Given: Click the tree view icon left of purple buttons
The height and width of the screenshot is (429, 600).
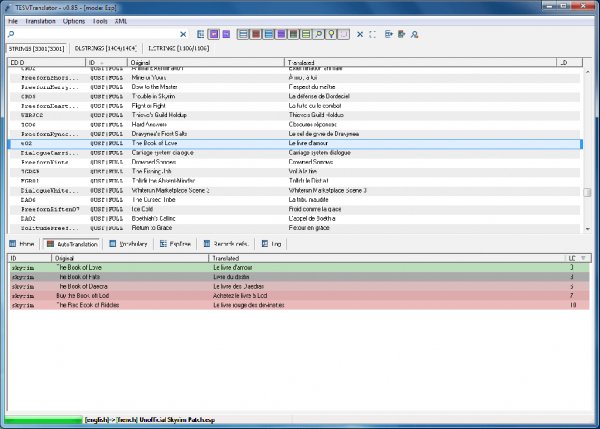Looking at the screenshot, I should 201,34.
